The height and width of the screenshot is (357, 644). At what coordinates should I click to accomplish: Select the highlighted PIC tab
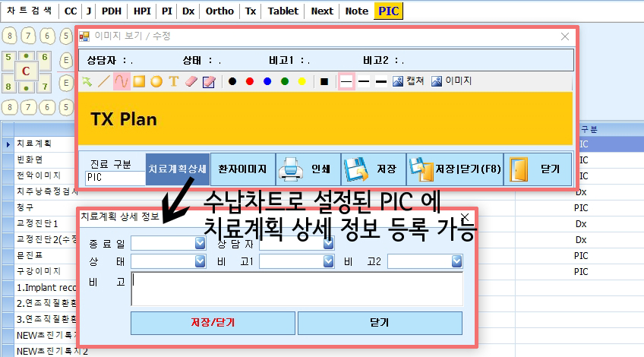click(389, 11)
